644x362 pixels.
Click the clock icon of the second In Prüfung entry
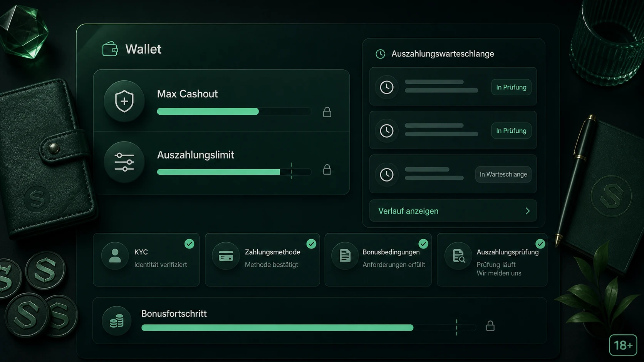[387, 131]
